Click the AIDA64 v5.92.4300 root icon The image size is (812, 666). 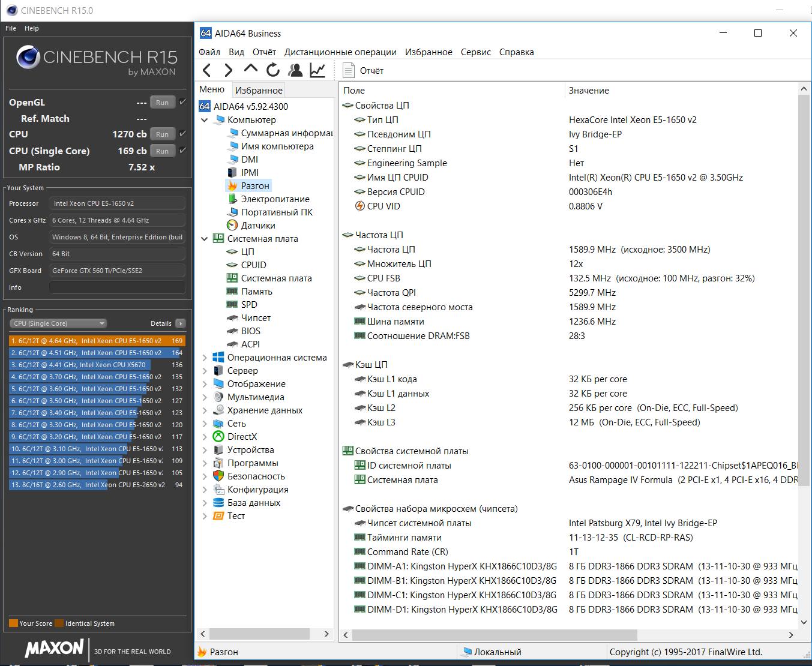pyautogui.click(x=205, y=107)
